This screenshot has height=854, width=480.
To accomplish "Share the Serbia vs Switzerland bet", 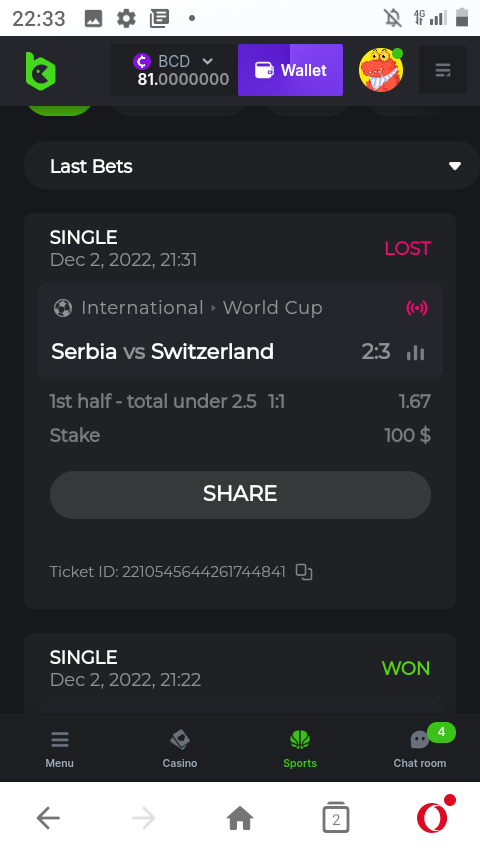I will point(240,495).
